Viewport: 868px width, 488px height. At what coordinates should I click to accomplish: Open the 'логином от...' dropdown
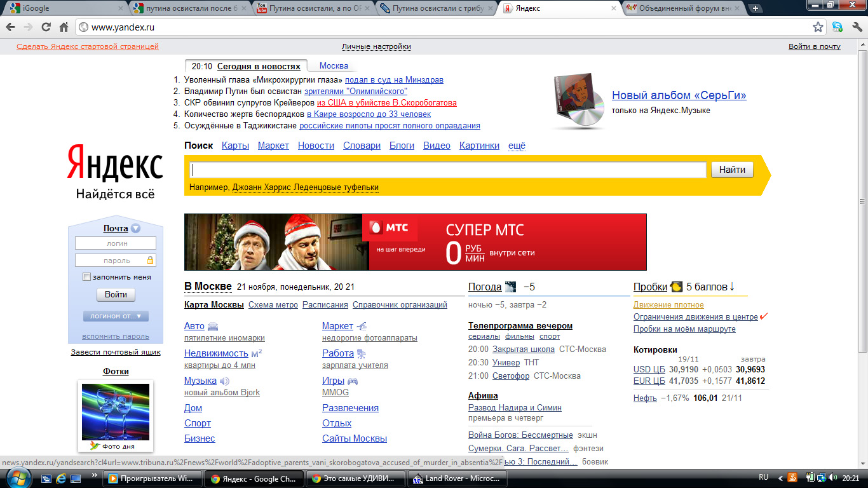coord(115,316)
